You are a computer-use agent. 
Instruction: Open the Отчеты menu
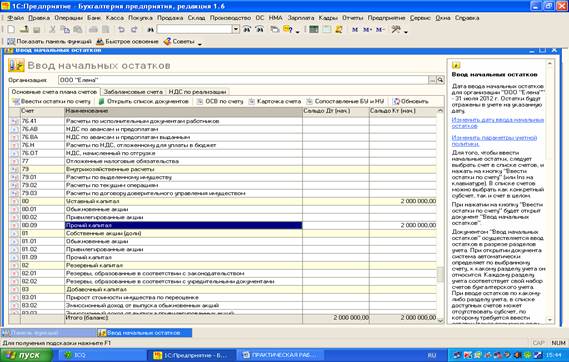pyautogui.click(x=352, y=18)
